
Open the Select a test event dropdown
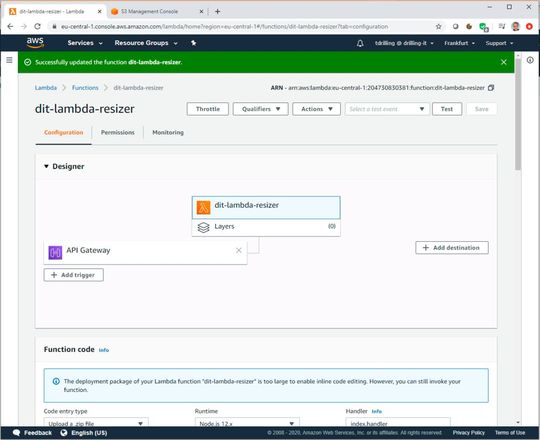click(387, 109)
